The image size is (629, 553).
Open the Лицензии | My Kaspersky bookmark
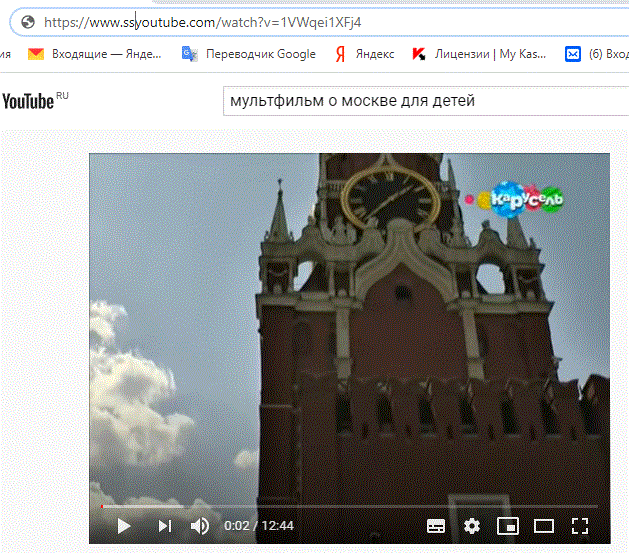[479, 54]
